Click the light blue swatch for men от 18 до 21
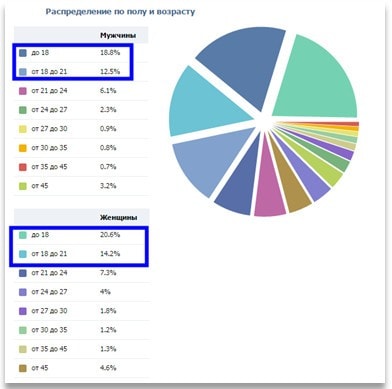The height and width of the screenshot is (389, 392). [23, 72]
